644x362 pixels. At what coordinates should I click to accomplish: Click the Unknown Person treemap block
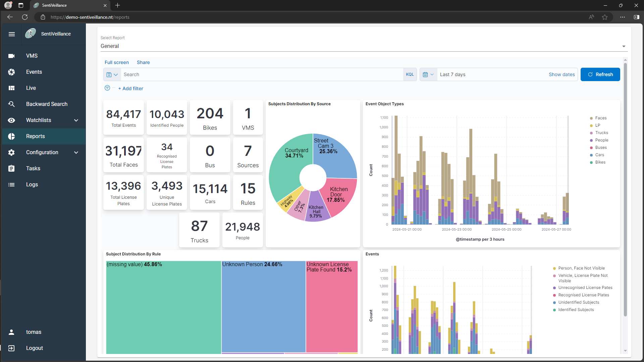click(264, 307)
